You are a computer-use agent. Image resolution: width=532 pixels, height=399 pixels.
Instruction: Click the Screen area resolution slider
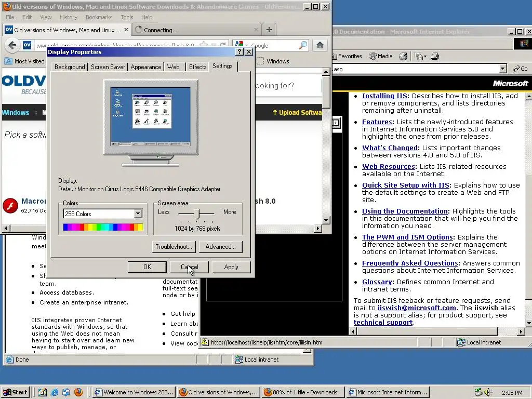click(x=197, y=214)
